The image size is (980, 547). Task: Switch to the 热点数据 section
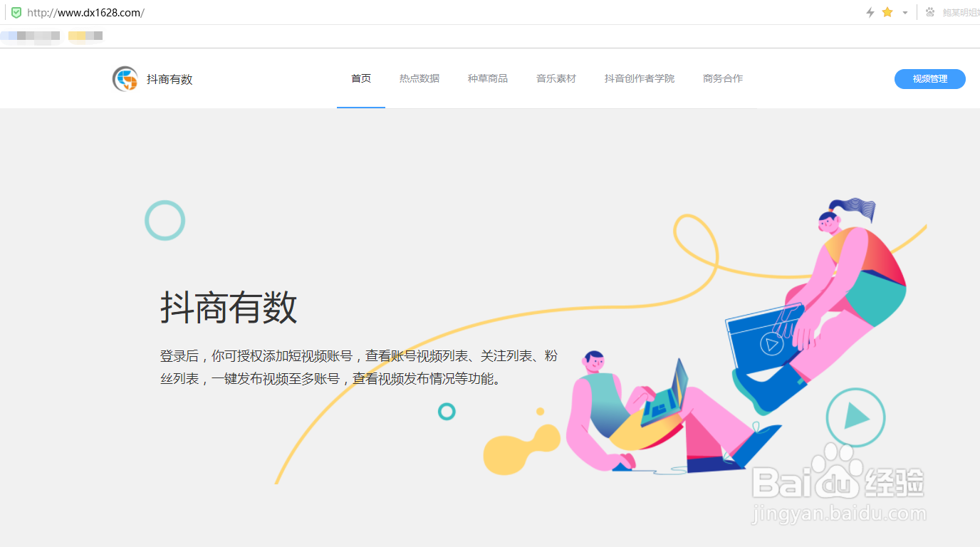tap(419, 78)
